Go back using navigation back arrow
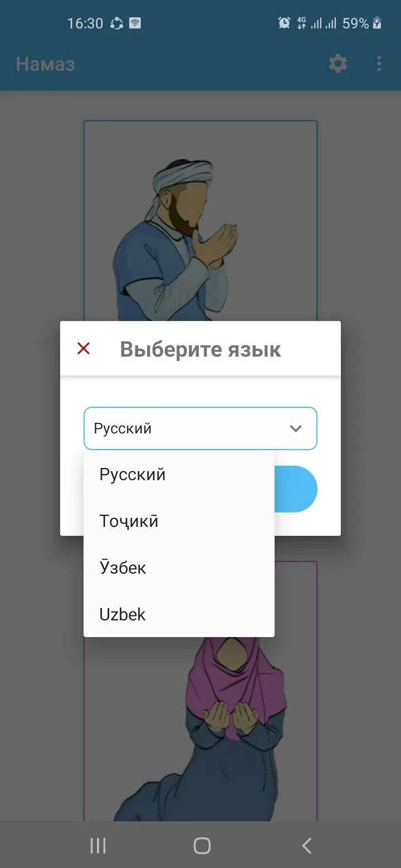The image size is (401, 868). click(306, 846)
